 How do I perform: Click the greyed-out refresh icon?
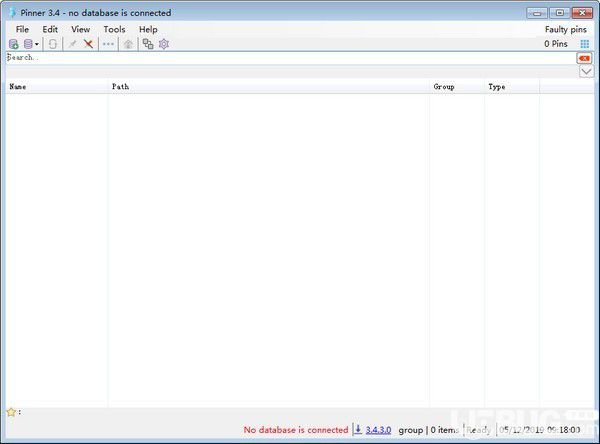tap(52, 44)
